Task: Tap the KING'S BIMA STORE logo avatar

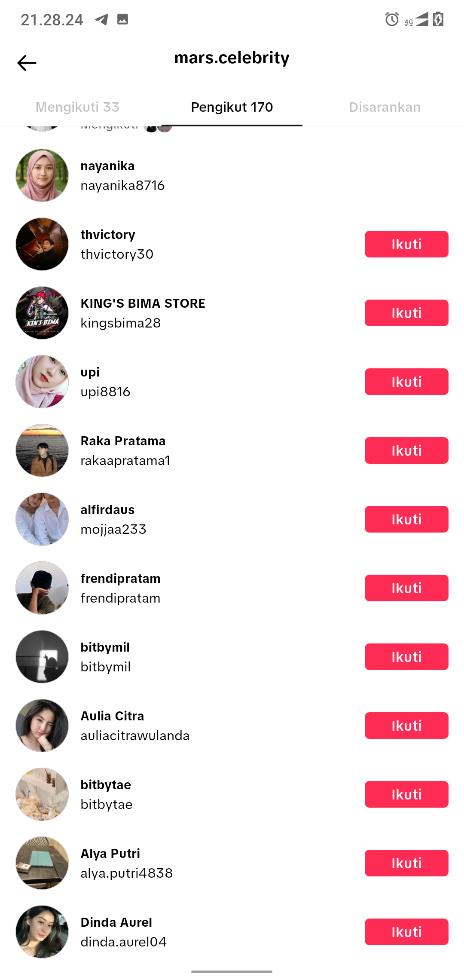Action: tap(42, 313)
